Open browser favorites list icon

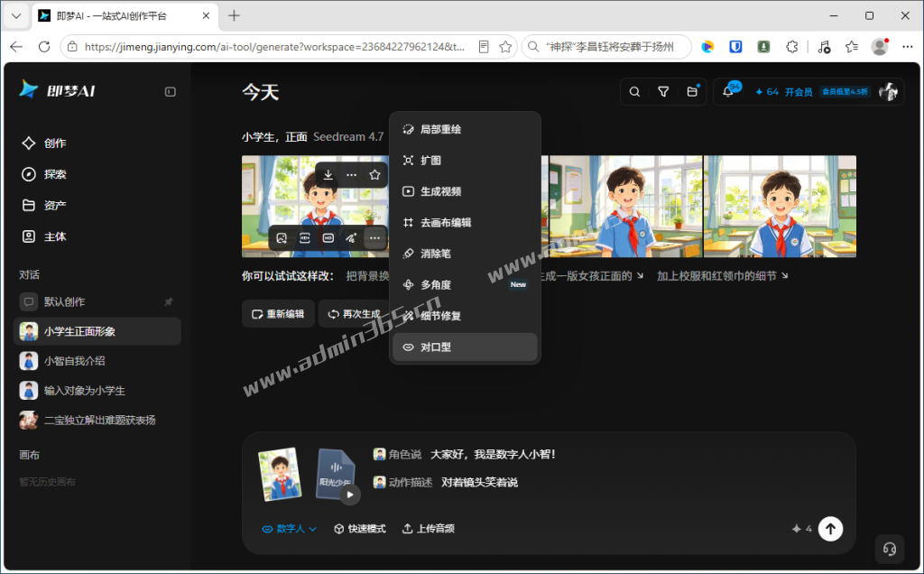pos(852,47)
